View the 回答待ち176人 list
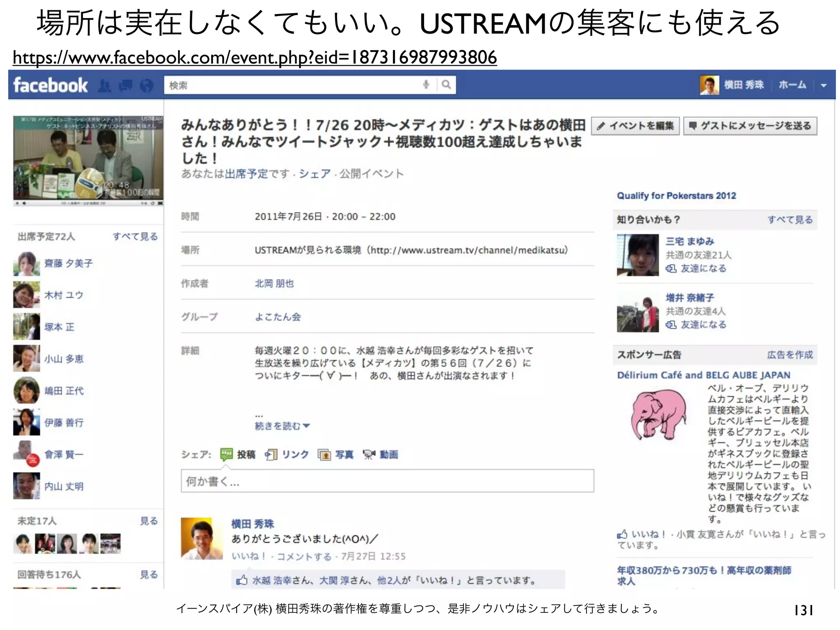 click(x=149, y=575)
